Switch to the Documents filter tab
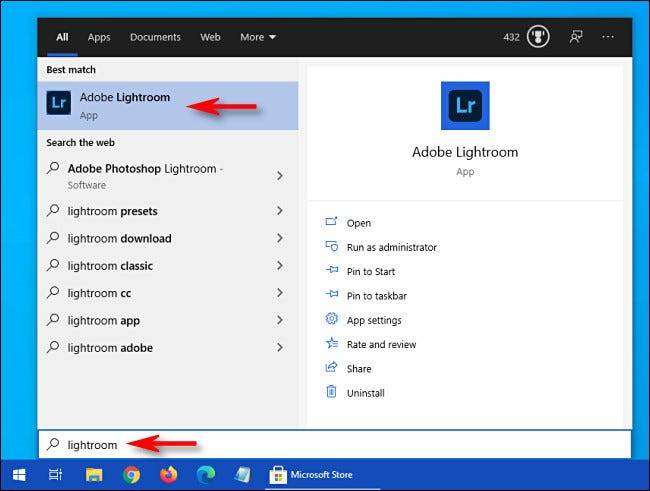 click(x=155, y=37)
